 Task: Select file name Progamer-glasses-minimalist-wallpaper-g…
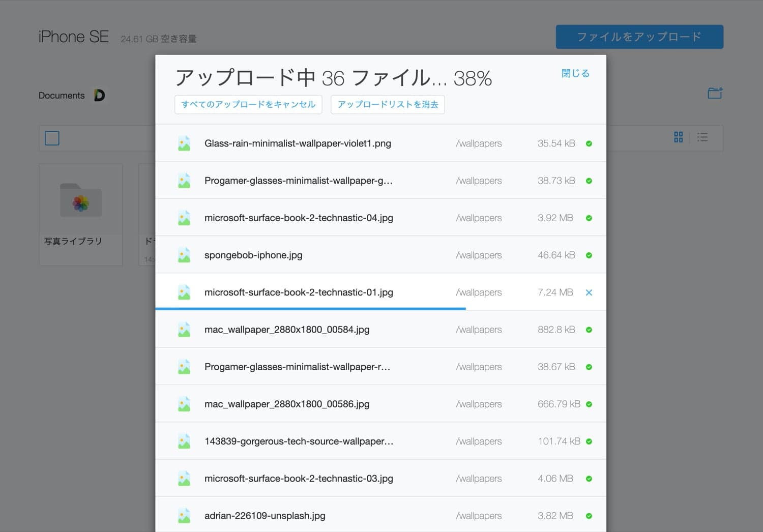(x=298, y=181)
